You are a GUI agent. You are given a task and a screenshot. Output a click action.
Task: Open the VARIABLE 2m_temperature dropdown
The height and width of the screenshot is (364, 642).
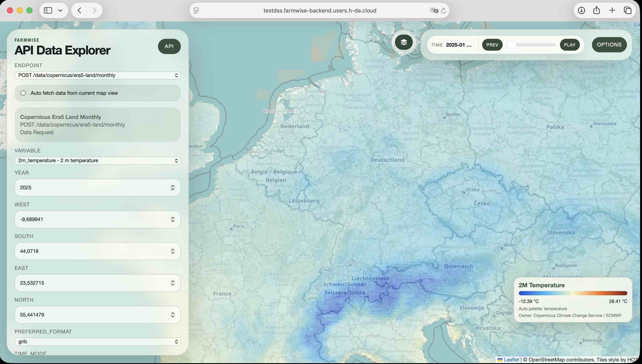[x=98, y=160]
